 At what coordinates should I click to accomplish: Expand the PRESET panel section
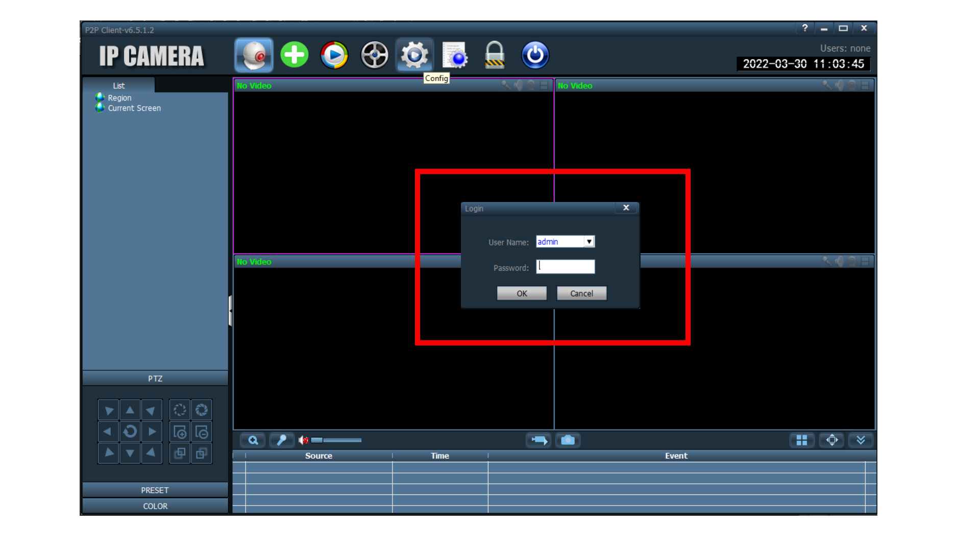(x=155, y=490)
